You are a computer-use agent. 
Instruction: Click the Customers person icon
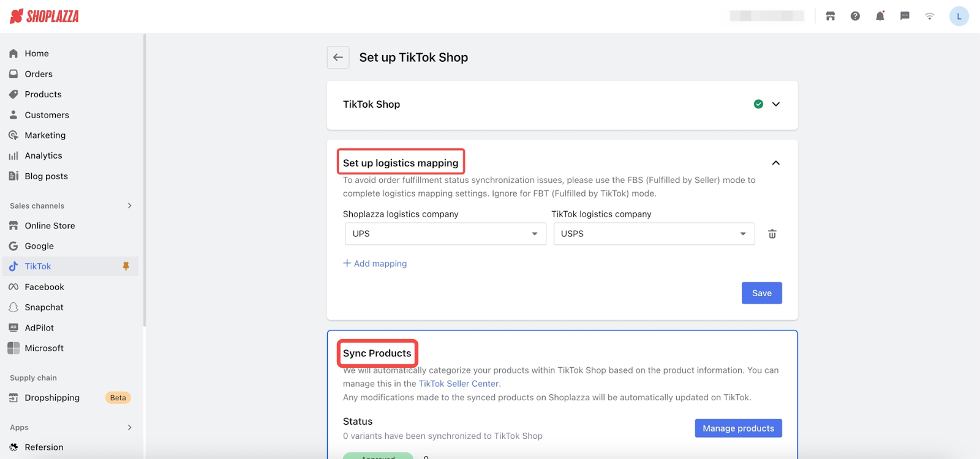[x=13, y=115]
